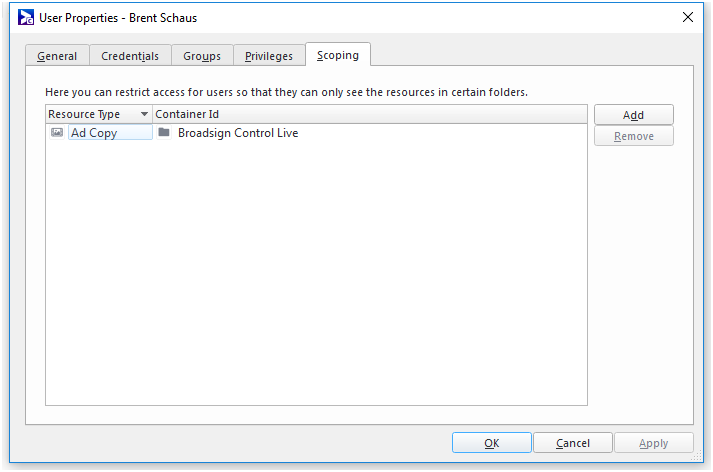Click the Cancel button
The height and width of the screenshot is (472, 713).
[572, 442]
